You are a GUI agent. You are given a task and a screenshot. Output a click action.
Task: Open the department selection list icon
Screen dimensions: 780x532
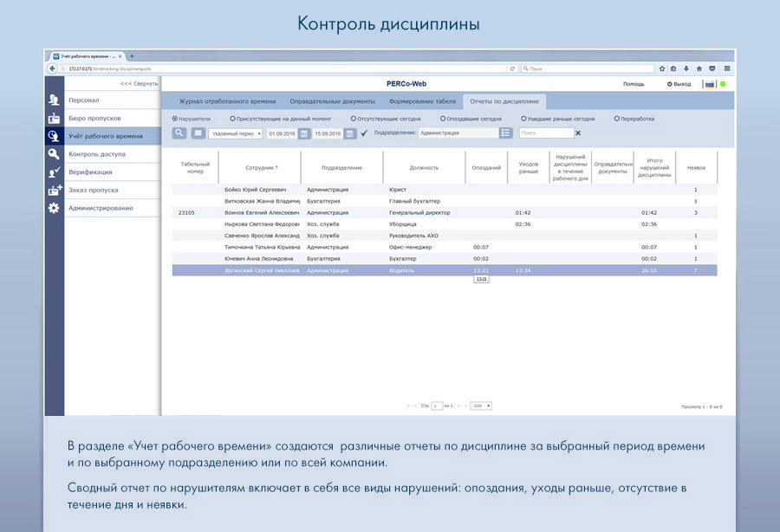coord(506,133)
